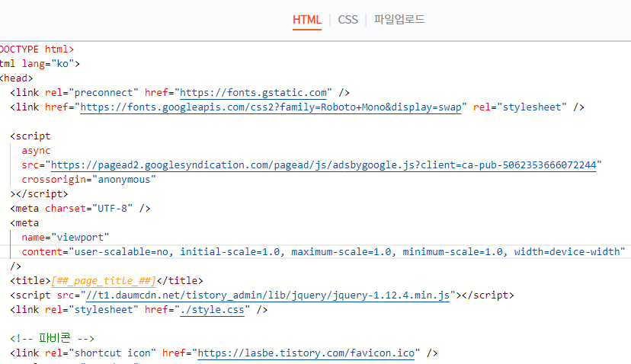Click the closing ></script> line
The height and width of the screenshot is (364, 631).
(x=39, y=194)
